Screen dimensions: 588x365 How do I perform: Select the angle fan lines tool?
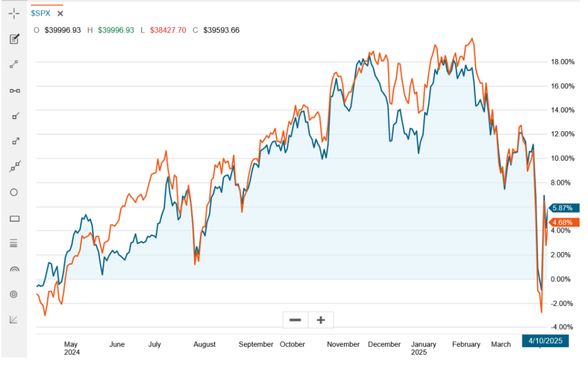pos(14,319)
